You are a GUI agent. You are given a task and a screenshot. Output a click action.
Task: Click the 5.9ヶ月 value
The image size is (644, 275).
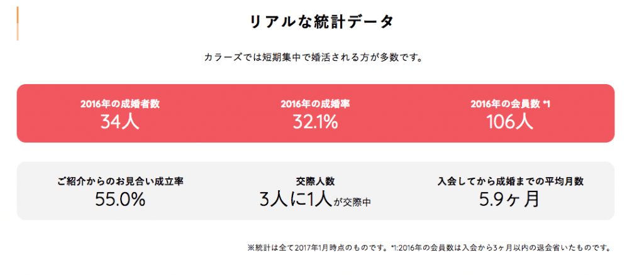point(509,199)
